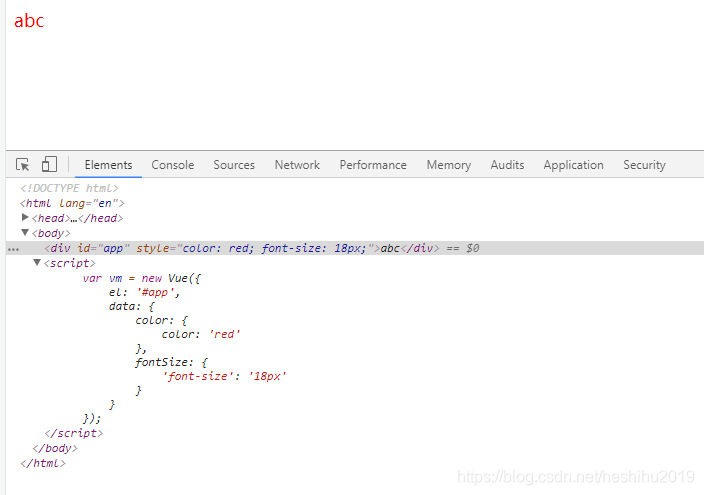Click the 'var vm = new Vue({' line
The image size is (704, 495).
142,278
